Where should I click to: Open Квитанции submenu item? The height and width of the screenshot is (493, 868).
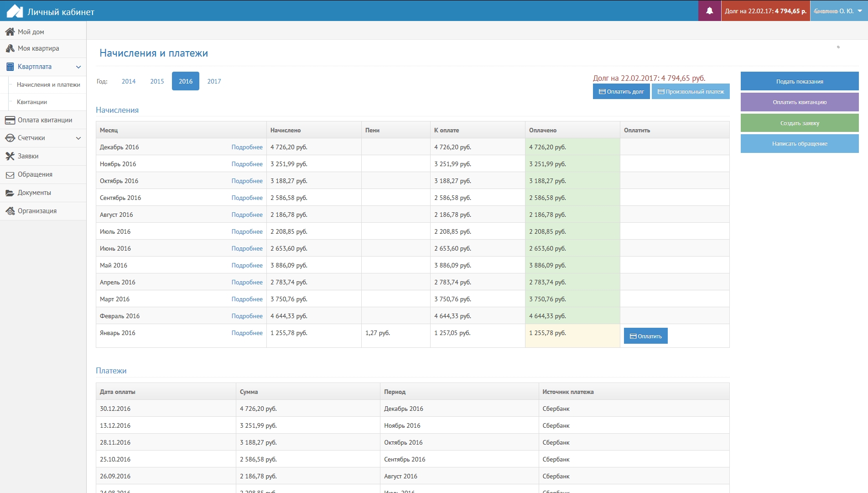click(32, 102)
